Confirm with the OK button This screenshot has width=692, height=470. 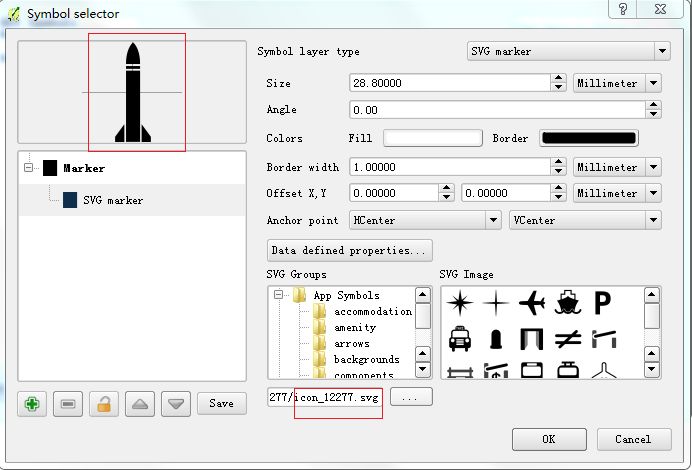(549, 439)
